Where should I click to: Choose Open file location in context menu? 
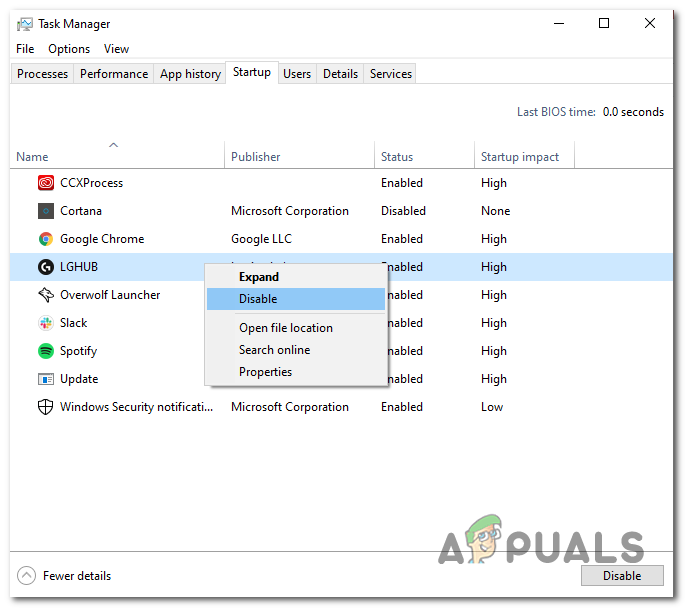(x=296, y=328)
